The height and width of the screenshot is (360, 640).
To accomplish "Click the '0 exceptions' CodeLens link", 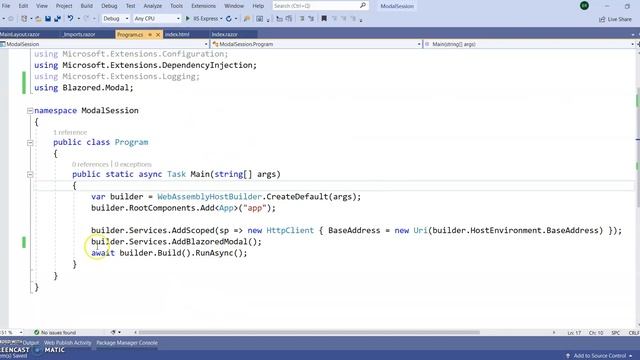I will point(133,164).
